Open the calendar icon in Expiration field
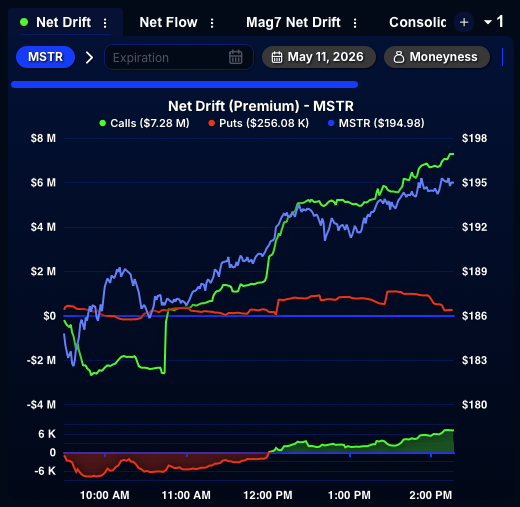Viewport: 520px width, 507px height. (x=236, y=57)
